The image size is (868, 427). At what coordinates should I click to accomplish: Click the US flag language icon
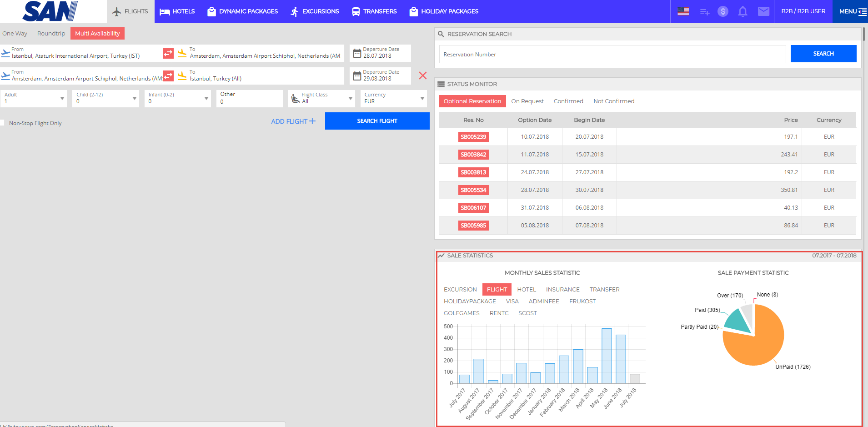[683, 11]
